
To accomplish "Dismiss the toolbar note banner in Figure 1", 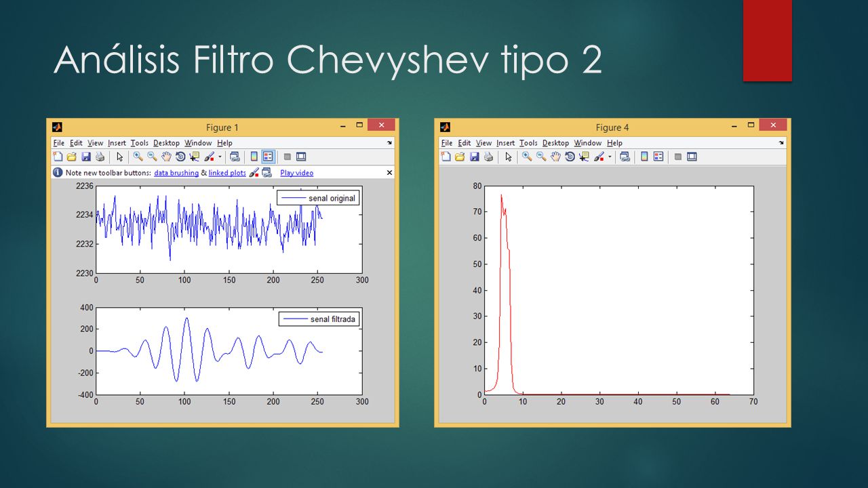I will point(389,173).
